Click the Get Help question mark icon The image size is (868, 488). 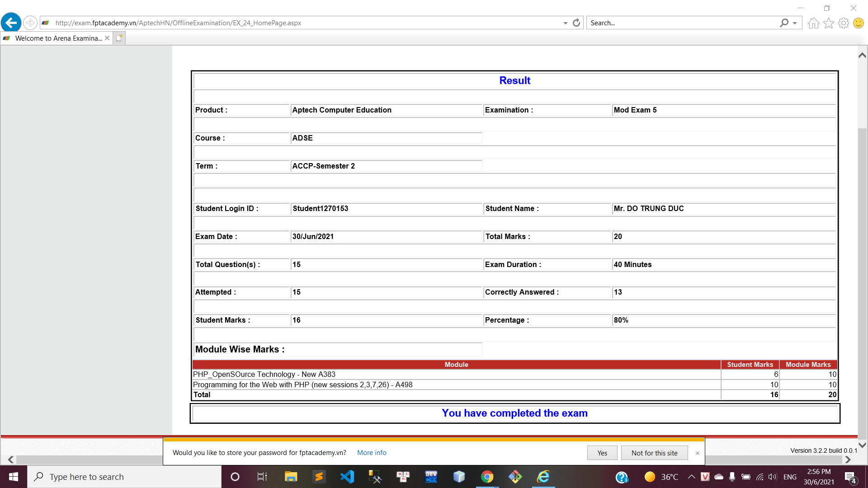tap(622, 477)
